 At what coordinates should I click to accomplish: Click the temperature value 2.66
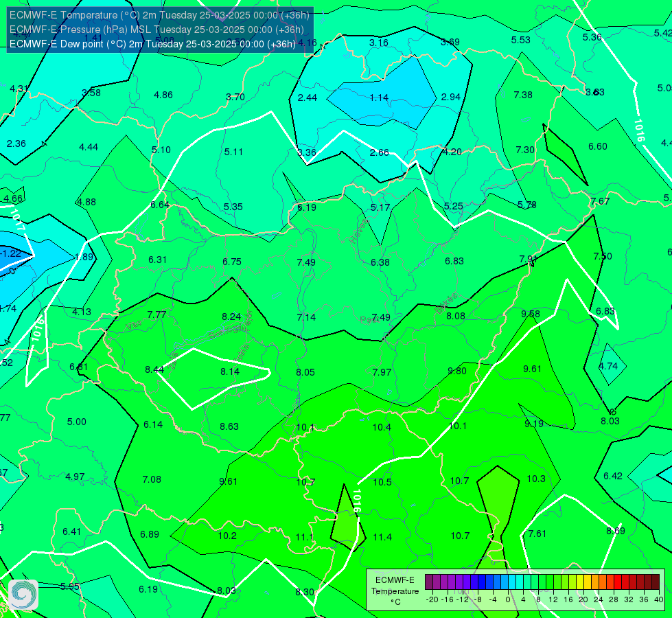tap(380, 152)
